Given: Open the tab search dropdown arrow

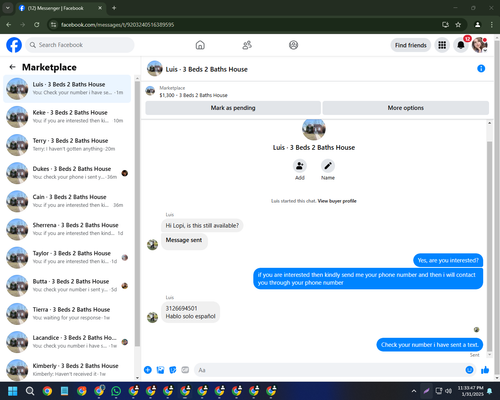Looking at the screenshot, I should tap(7, 8).
